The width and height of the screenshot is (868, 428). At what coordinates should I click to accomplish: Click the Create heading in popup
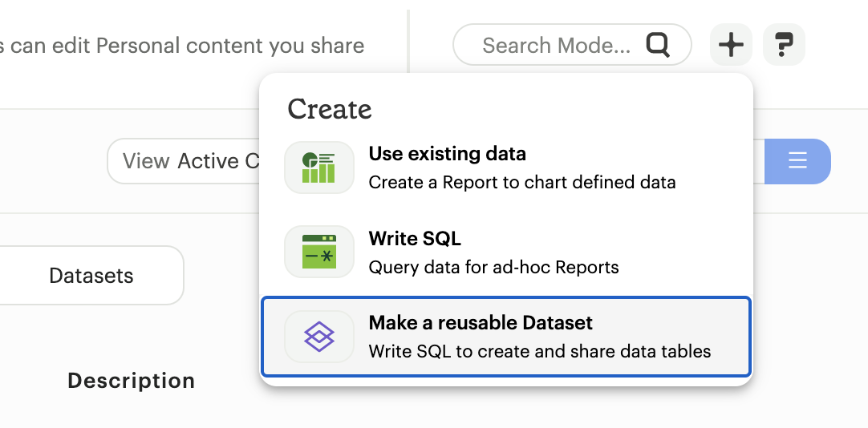[330, 109]
